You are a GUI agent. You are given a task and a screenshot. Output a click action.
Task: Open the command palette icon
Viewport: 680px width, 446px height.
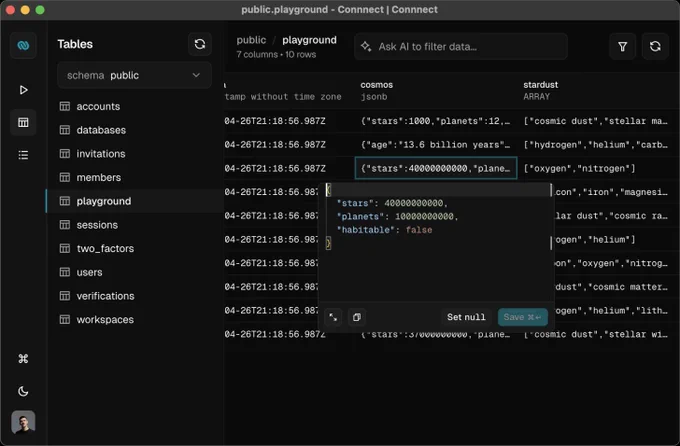click(23, 358)
